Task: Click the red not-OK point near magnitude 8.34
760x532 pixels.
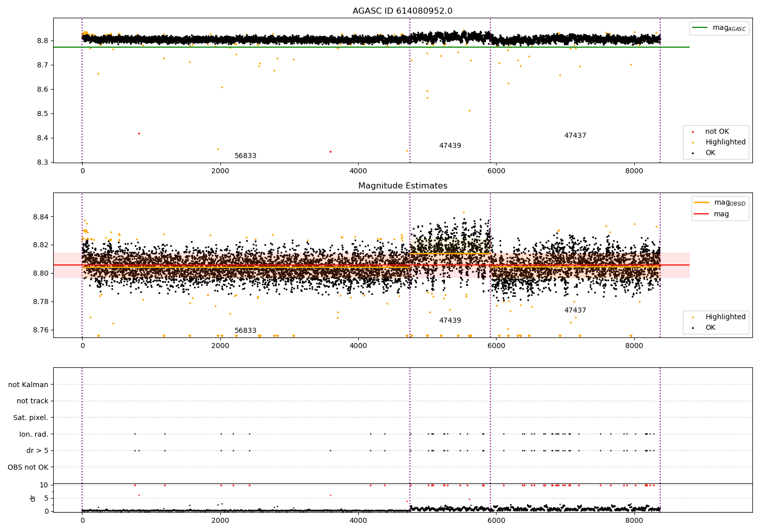Action: [330, 151]
